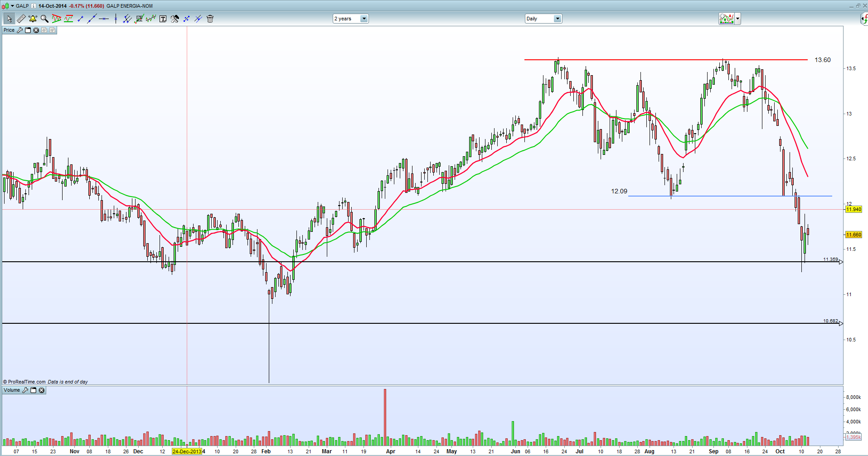
Task: Click the 13.60 resistance label
Action: coord(823,60)
